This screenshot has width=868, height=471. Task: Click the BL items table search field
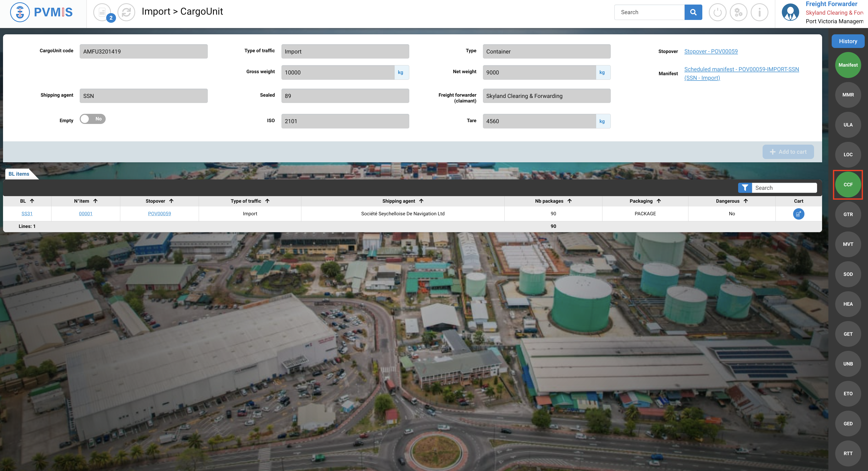coord(784,188)
